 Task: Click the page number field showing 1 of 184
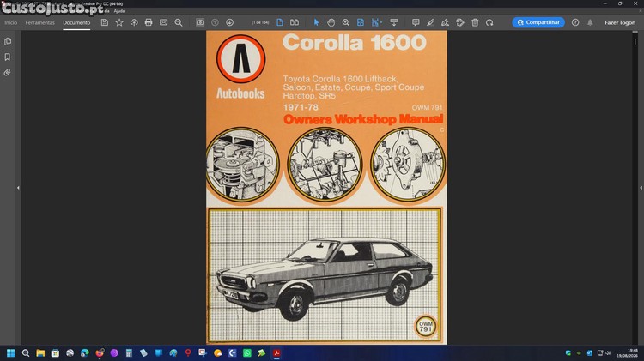pyautogui.click(x=260, y=22)
